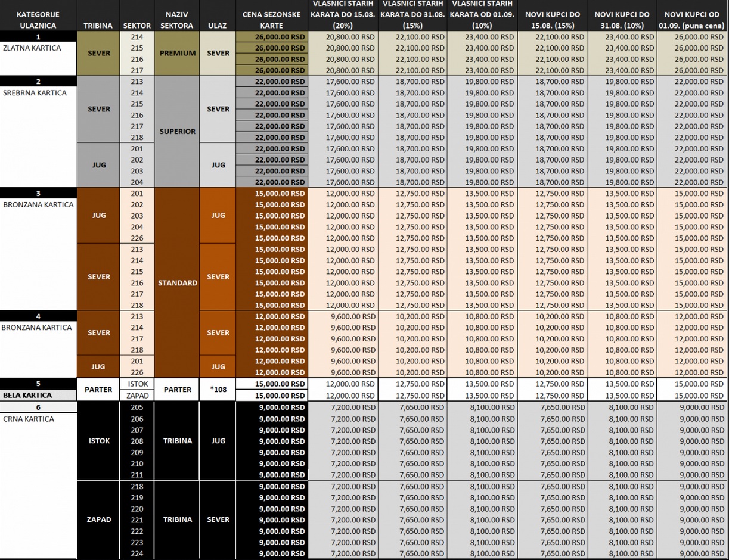
Task: Select the brown STANDARD sector name cell
Action: pos(177,283)
